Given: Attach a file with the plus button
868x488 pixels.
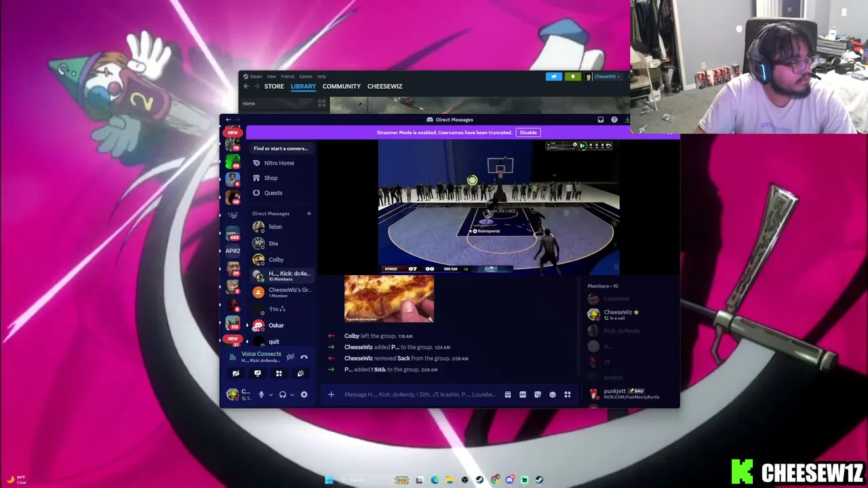Looking at the screenshot, I should pyautogui.click(x=331, y=394).
